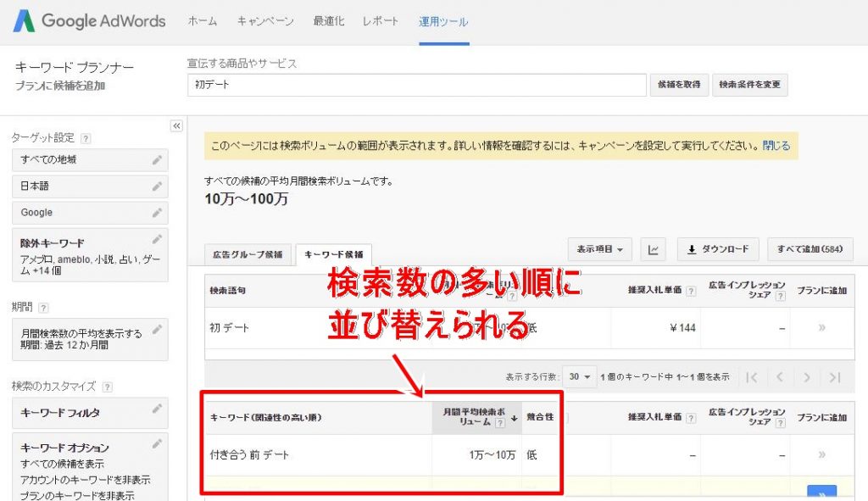The height and width of the screenshot is (501, 868).
Task: Go to next page of results
Action: click(x=807, y=377)
